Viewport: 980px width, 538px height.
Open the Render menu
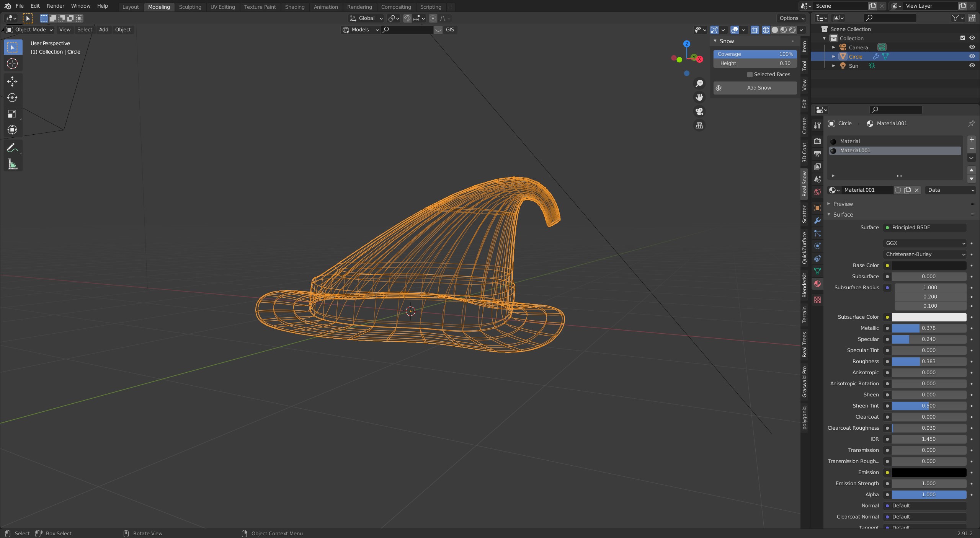(55, 6)
